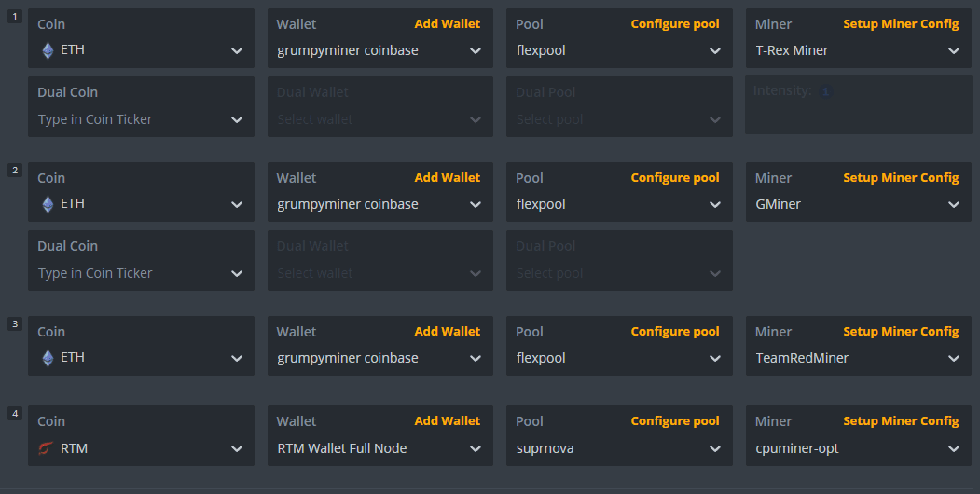Click Add Wallet in row 2
Image resolution: width=980 pixels, height=494 pixels.
[448, 177]
